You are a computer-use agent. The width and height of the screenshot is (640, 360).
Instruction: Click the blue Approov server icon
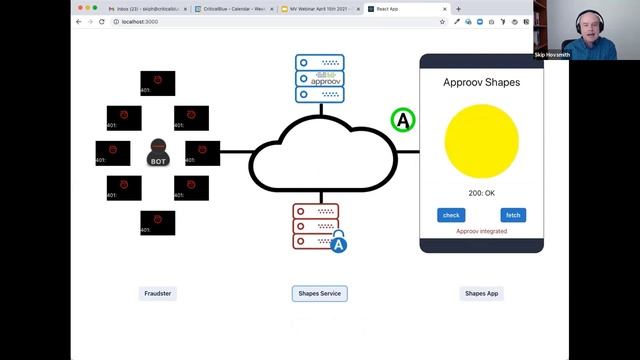[x=320, y=78]
